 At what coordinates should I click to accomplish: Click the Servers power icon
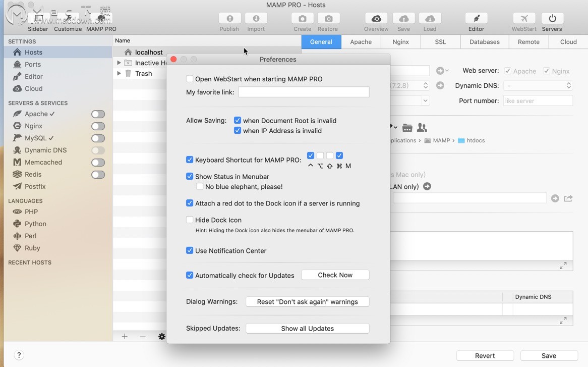552,18
